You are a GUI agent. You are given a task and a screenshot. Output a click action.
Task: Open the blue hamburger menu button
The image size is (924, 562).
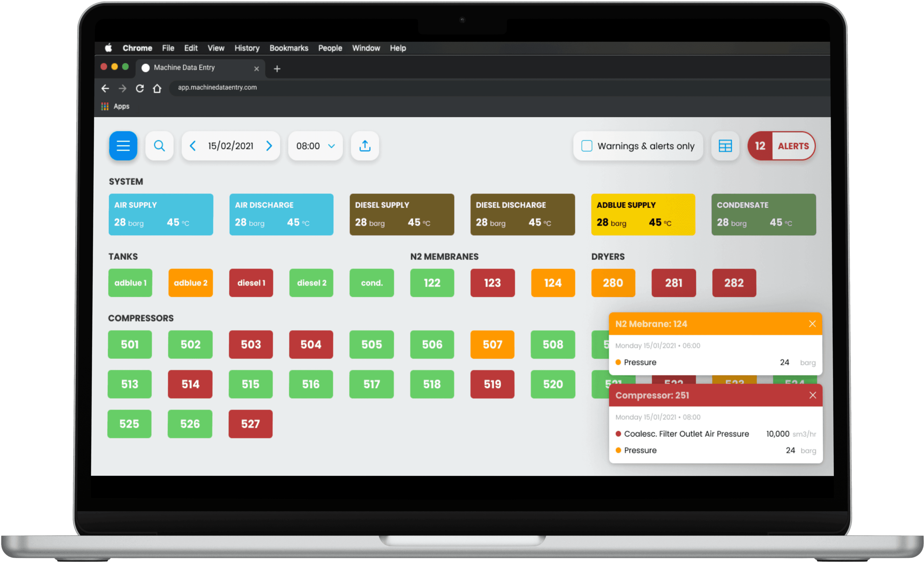(123, 146)
